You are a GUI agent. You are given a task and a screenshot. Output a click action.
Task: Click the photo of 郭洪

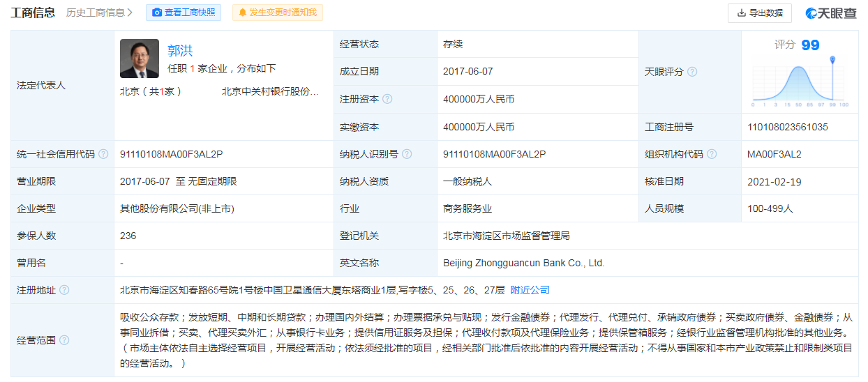coord(140,59)
